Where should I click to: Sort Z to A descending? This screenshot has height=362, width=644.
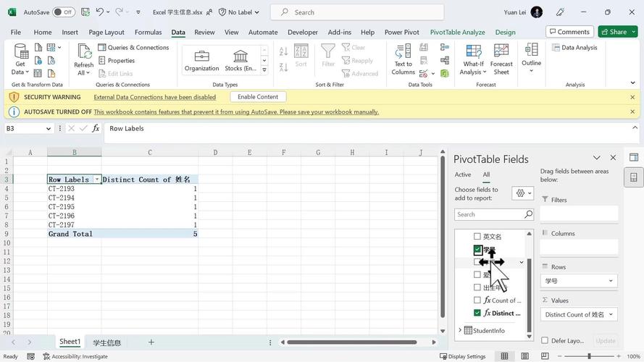283,67
